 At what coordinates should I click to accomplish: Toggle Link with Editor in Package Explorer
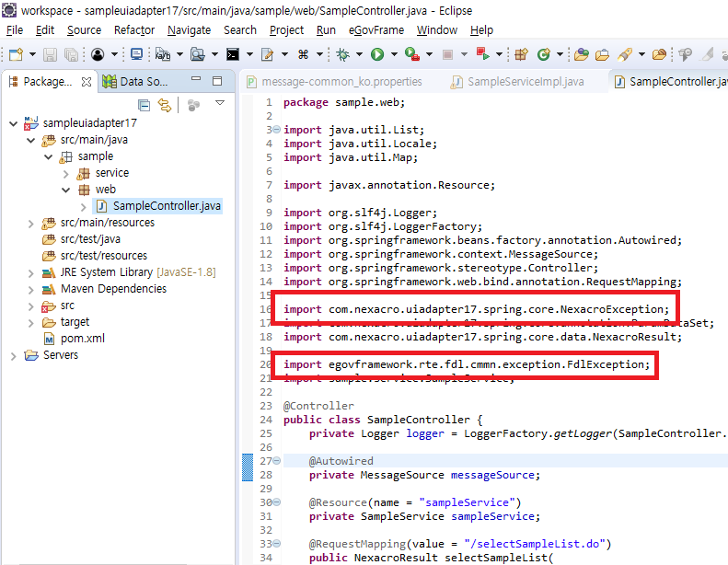[164, 105]
